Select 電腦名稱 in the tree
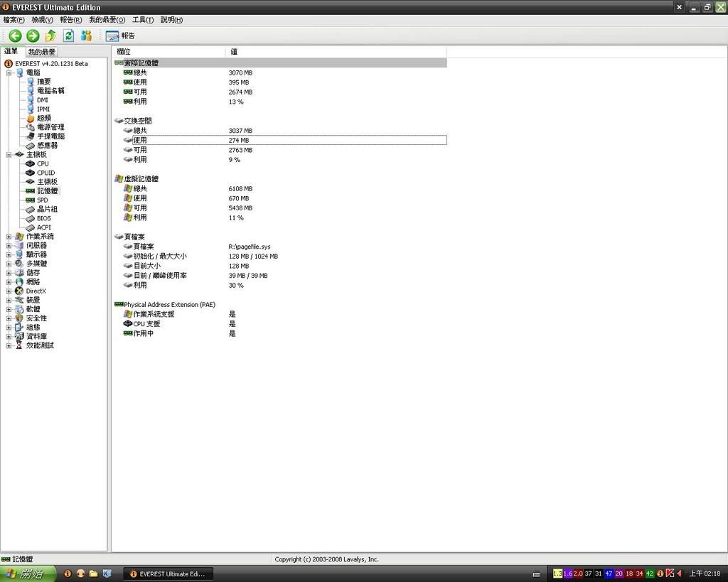The height and width of the screenshot is (582, 728). (50, 91)
